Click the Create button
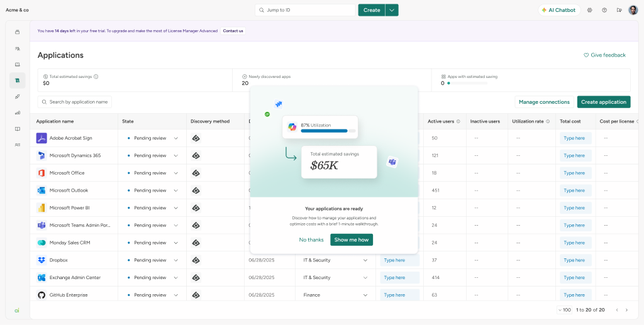The height and width of the screenshot is (325, 644). point(372,10)
